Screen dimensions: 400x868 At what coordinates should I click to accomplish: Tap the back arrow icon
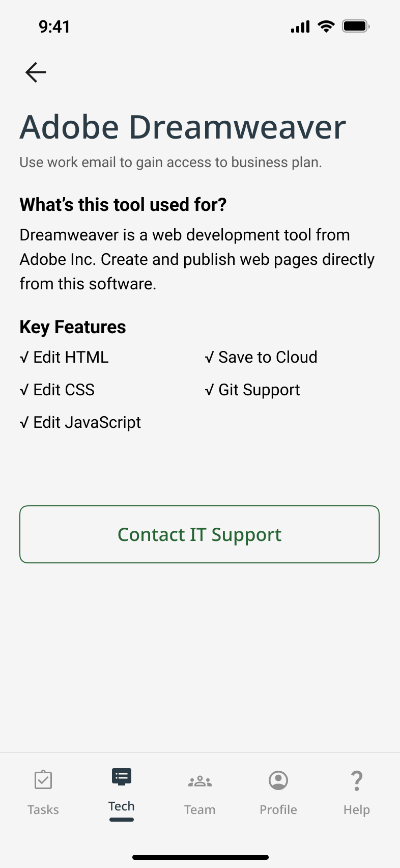(x=36, y=72)
